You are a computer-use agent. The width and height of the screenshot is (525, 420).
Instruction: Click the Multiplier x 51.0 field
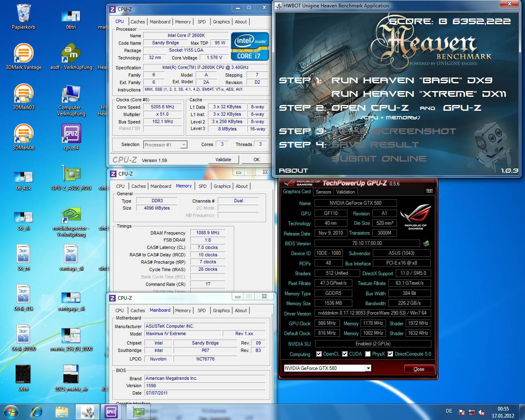coord(162,114)
